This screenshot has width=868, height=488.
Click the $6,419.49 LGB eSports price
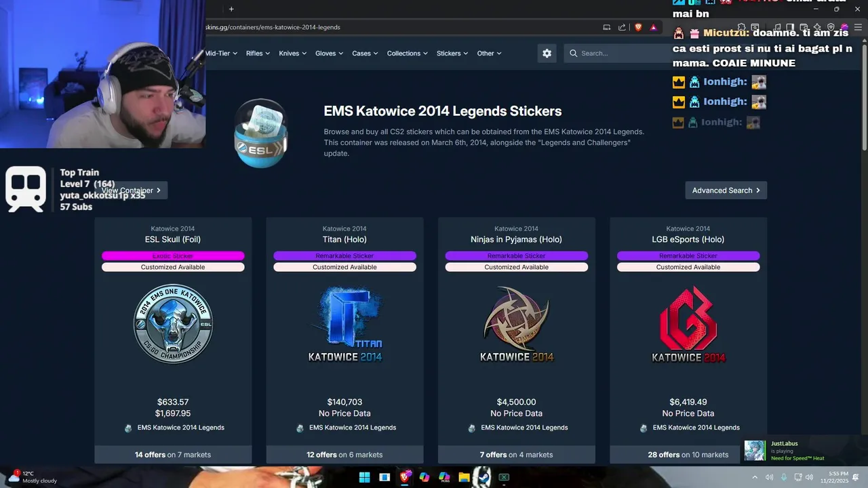(x=688, y=402)
